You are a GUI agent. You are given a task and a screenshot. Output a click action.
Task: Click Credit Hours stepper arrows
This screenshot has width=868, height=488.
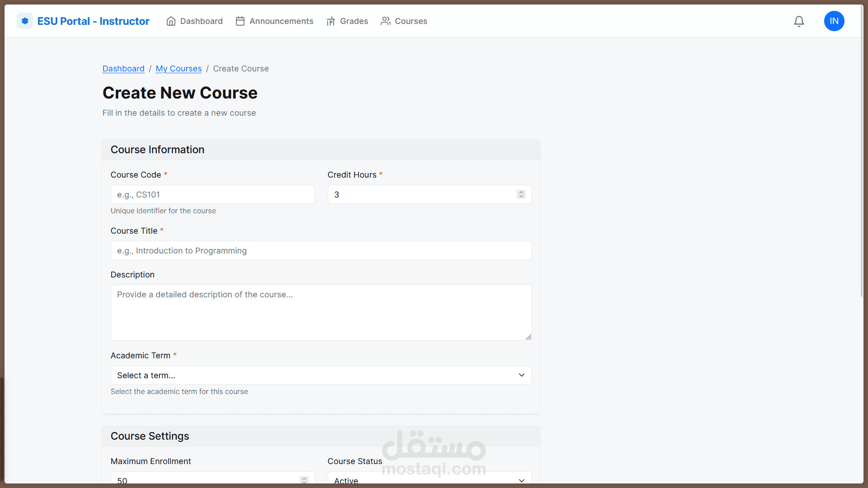tap(521, 194)
